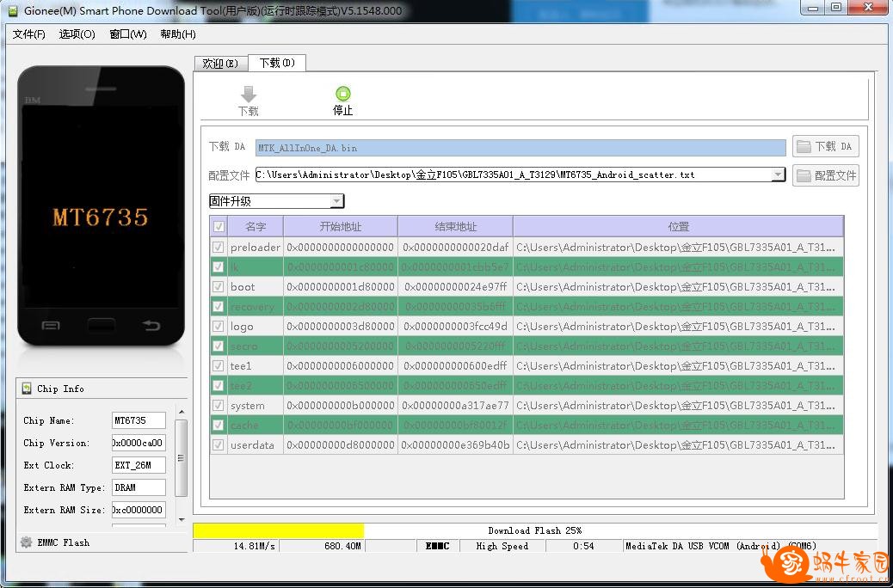
Task: Switch to the Download (下载) tab
Action: (x=277, y=63)
